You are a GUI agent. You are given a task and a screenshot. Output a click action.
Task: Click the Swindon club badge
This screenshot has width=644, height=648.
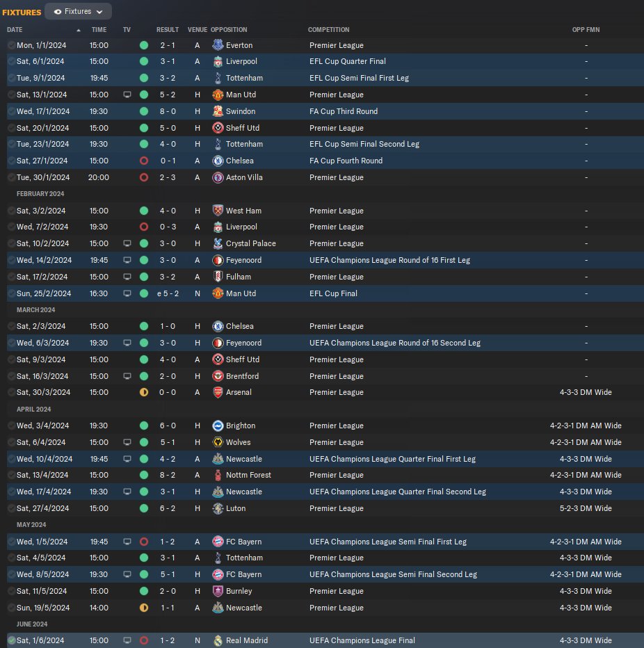click(218, 111)
